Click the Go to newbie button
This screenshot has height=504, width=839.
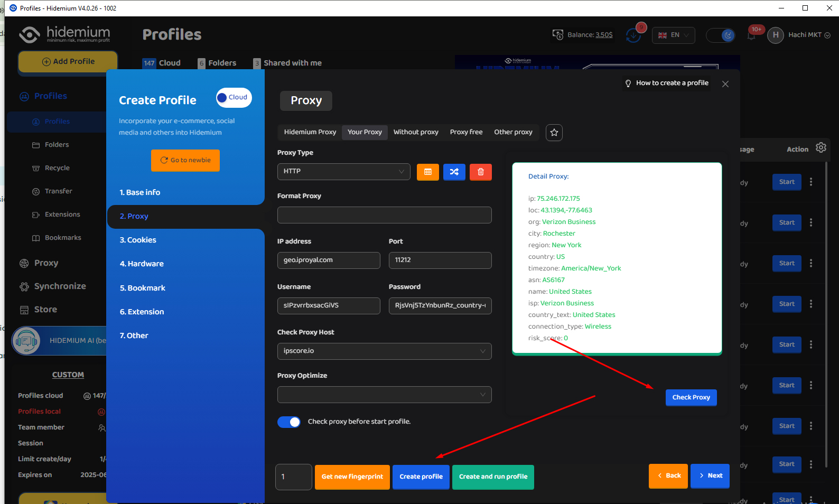(185, 161)
